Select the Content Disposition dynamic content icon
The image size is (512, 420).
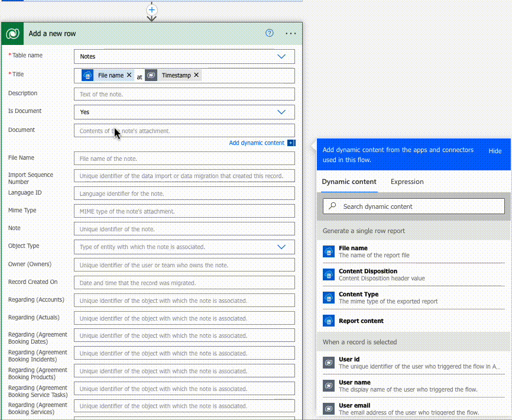(329, 274)
